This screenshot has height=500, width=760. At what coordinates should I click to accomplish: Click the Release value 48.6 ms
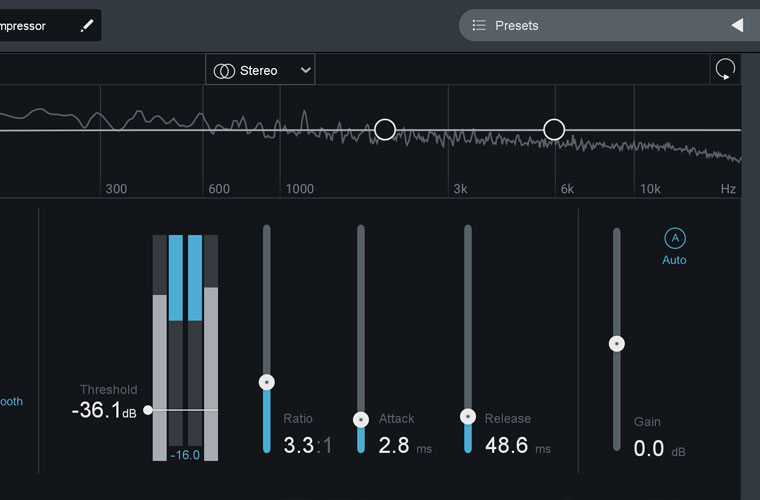[507, 446]
